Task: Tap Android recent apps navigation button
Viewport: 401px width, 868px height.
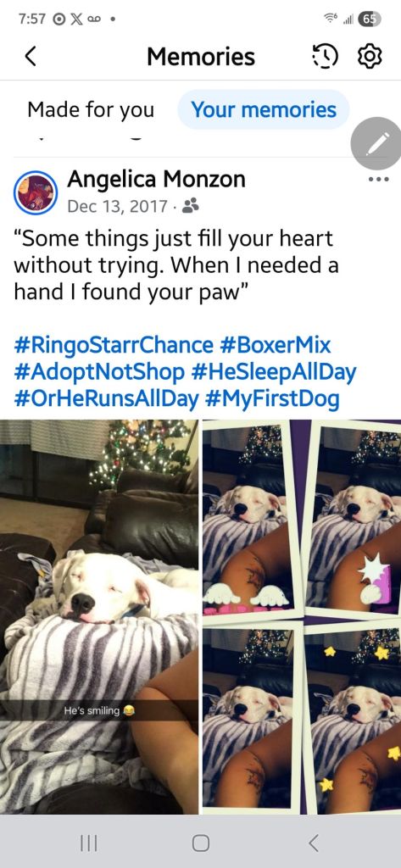Action: pyautogui.click(x=89, y=843)
